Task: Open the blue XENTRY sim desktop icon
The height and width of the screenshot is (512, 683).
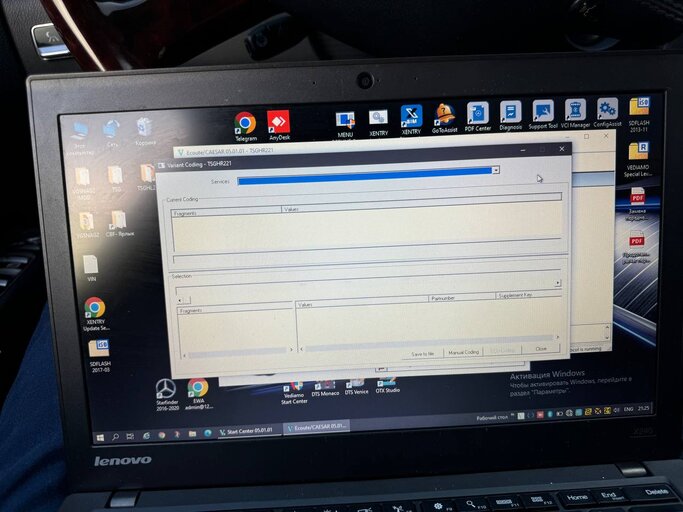Action: point(411,119)
